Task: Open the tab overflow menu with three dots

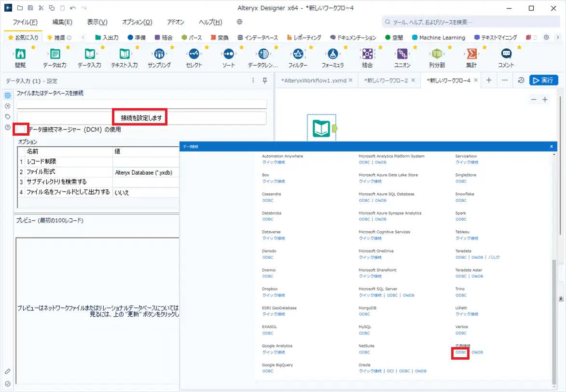Action: click(x=505, y=80)
